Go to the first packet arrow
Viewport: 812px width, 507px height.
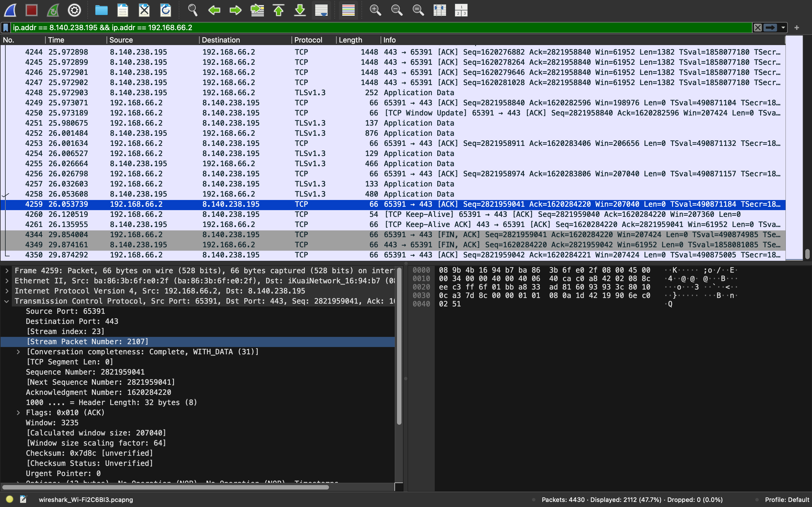(x=279, y=10)
